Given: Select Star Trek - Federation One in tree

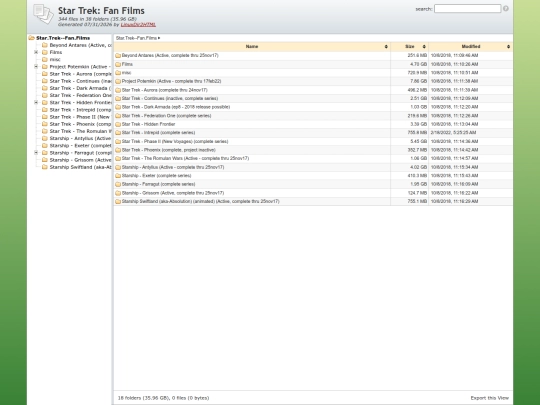Looking at the screenshot, I should pyautogui.click(x=80, y=95).
